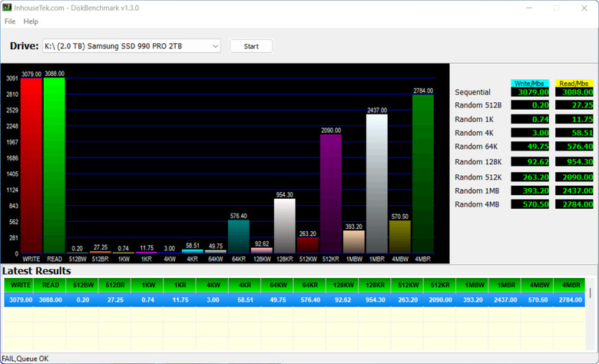Image resolution: width=599 pixels, height=364 pixels.
Task: Click the Random 128K row label
Action: 478,162
